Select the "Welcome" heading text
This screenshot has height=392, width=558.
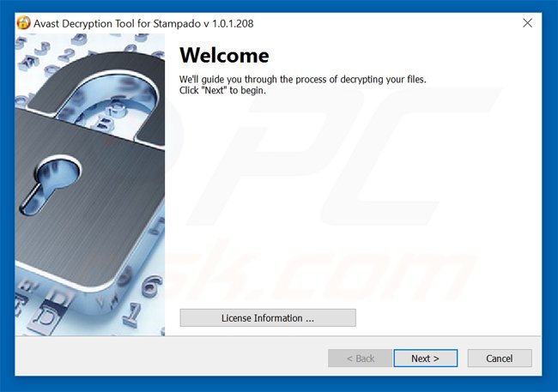tap(224, 56)
